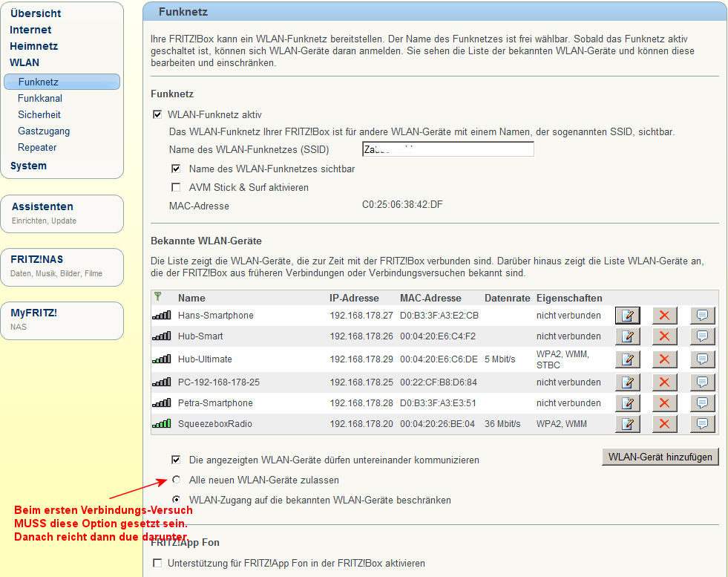Delete the SqueezeboxRadio device entry
The image size is (728, 577).
click(x=664, y=424)
